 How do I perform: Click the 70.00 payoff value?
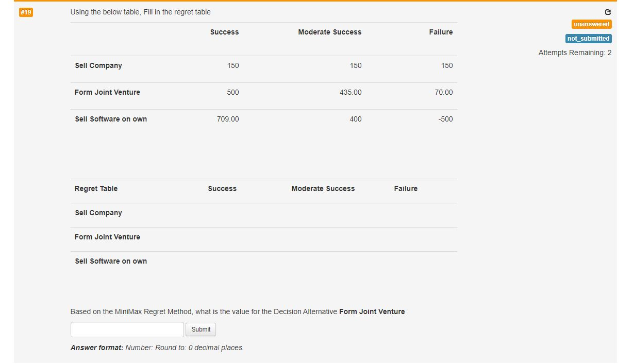(444, 92)
